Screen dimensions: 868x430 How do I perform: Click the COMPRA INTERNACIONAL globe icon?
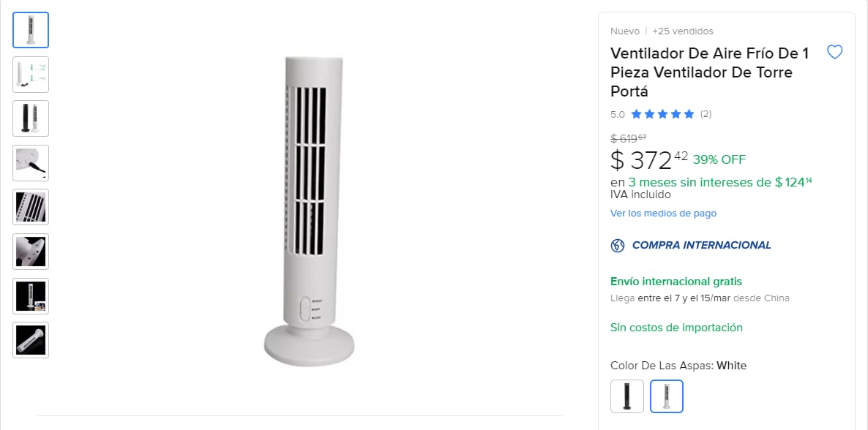618,245
